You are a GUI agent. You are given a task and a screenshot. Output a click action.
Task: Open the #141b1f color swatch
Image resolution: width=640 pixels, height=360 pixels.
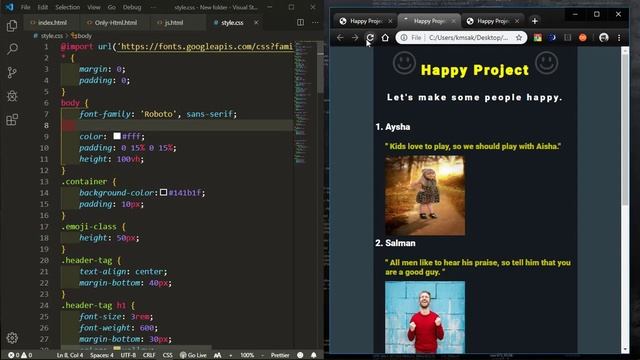click(x=163, y=192)
